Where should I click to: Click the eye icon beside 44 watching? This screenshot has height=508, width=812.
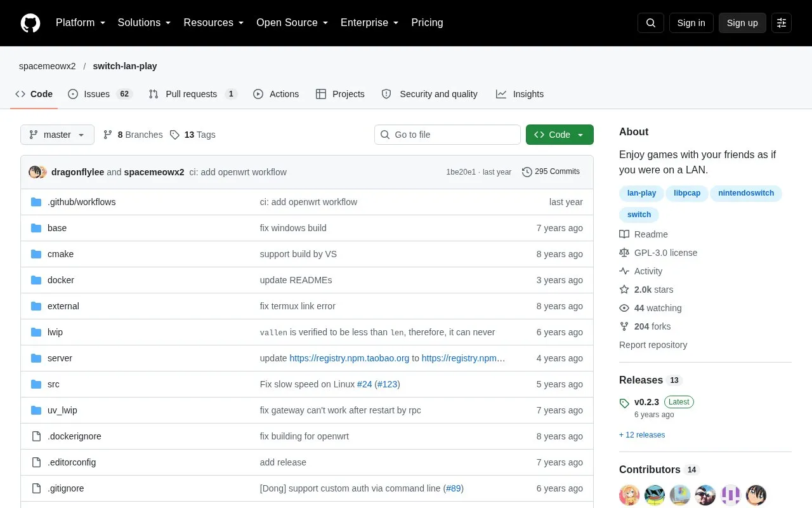click(624, 308)
